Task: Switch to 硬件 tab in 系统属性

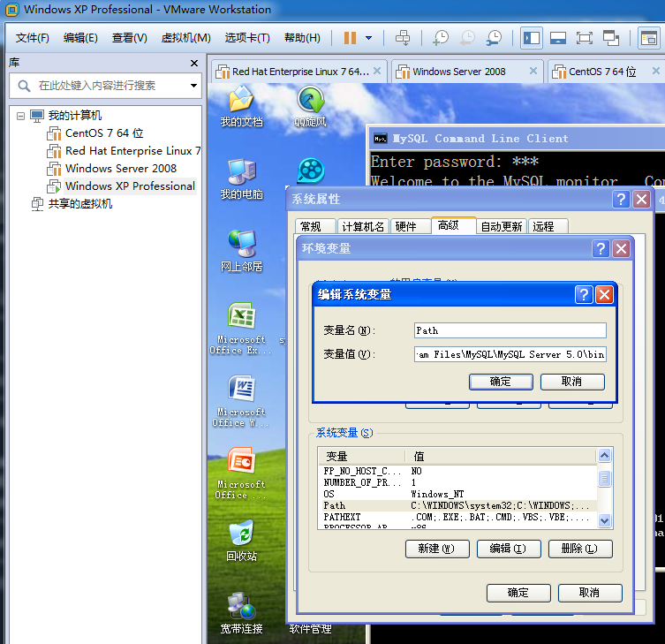Action: pyautogui.click(x=410, y=226)
